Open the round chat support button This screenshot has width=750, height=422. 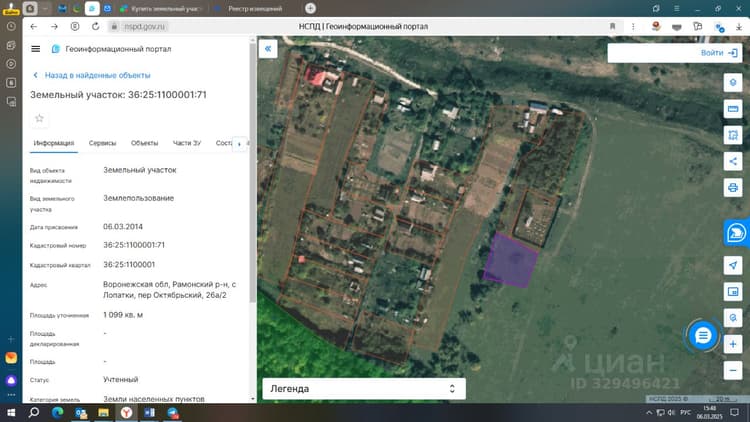[702, 335]
